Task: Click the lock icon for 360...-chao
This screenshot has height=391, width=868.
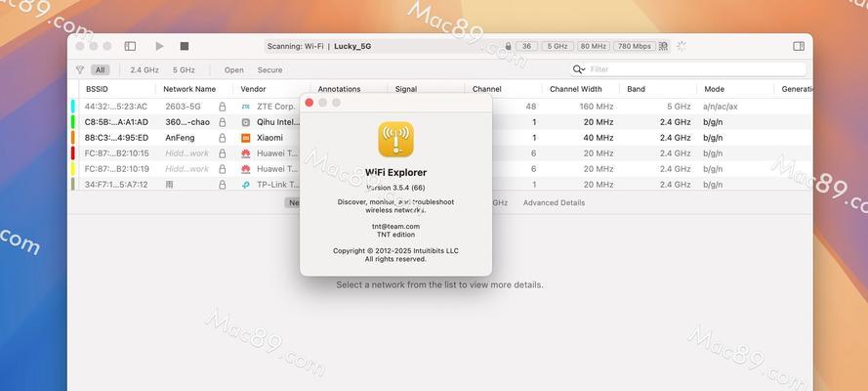Action: point(222,122)
